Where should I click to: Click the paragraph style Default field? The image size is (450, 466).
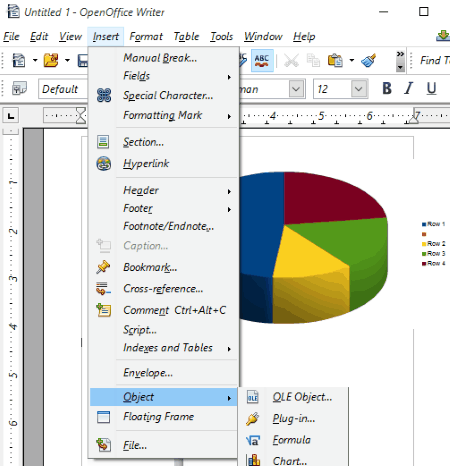pos(63,89)
